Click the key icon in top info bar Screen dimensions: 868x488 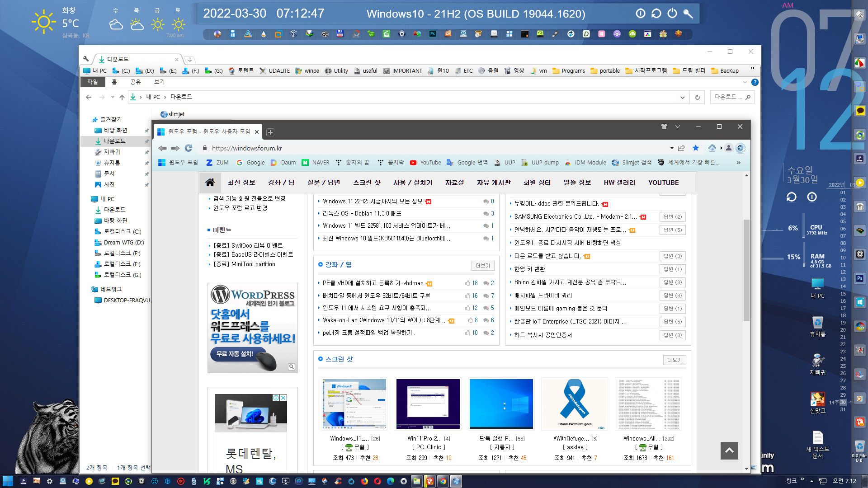tap(688, 14)
